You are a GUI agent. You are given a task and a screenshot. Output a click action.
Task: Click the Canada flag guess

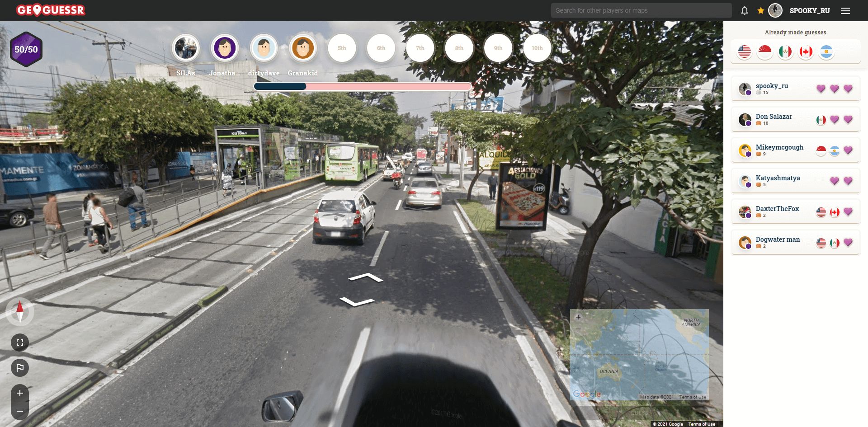(x=806, y=52)
